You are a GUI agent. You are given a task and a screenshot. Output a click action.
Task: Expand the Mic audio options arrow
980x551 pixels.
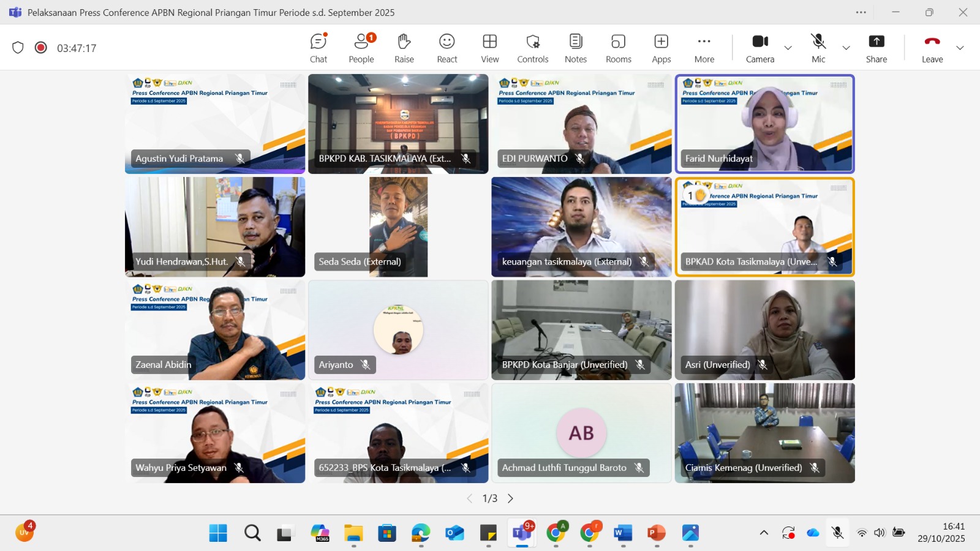[846, 48]
